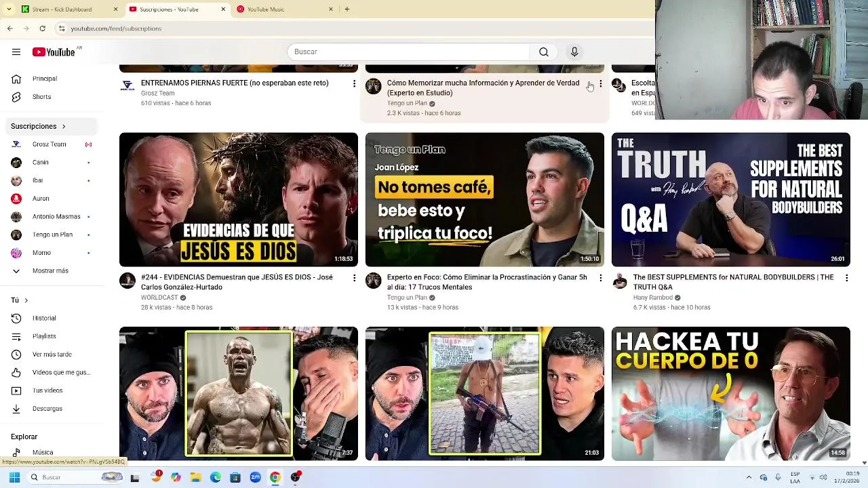This screenshot has height=488, width=868.
Task: Go to Principal in the sidebar
Action: tap(51, 79)
